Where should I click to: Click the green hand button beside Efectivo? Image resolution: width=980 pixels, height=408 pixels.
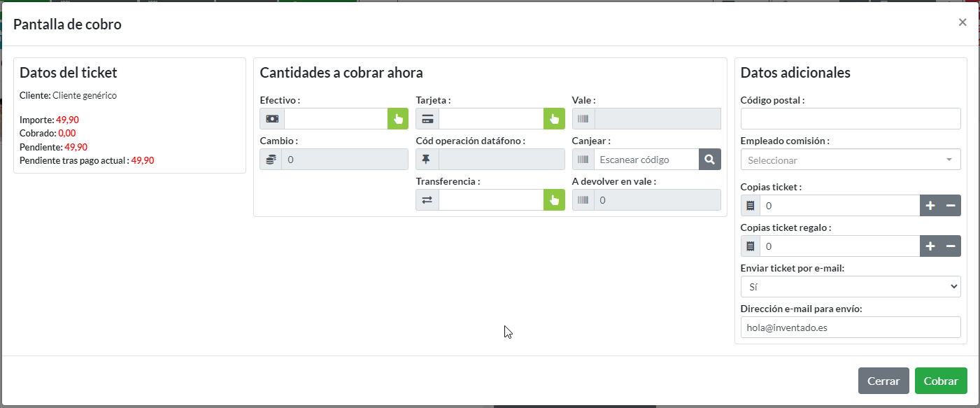398,119
